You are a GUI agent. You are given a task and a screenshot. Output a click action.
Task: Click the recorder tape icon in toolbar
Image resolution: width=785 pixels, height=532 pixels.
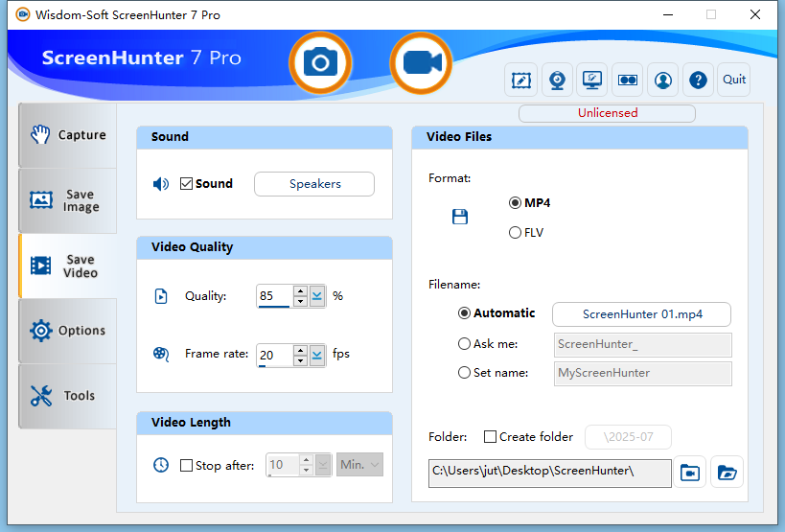click(x=628, y=81)
